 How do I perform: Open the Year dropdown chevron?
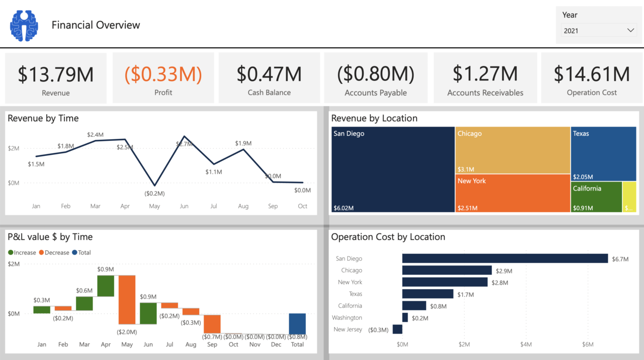click(x=630, y=30)
